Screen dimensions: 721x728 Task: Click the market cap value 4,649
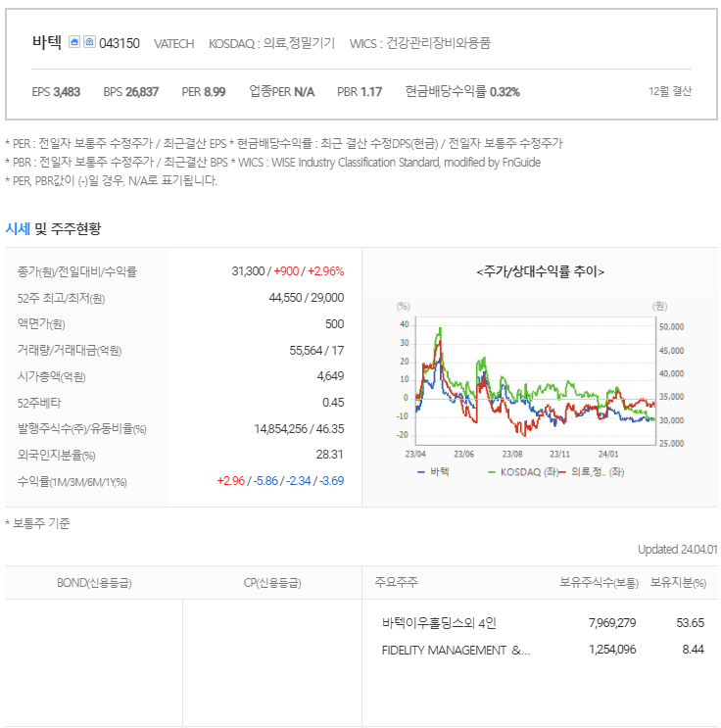coord(330,376)
